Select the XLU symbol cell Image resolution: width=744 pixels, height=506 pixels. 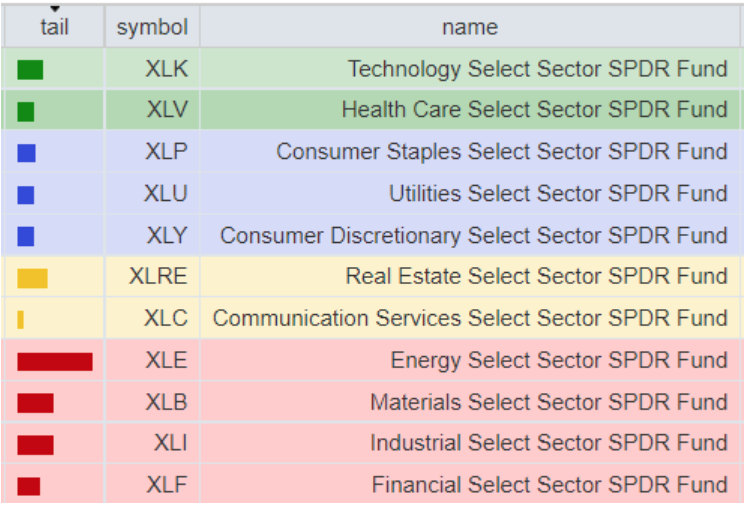tap(166, 194)
